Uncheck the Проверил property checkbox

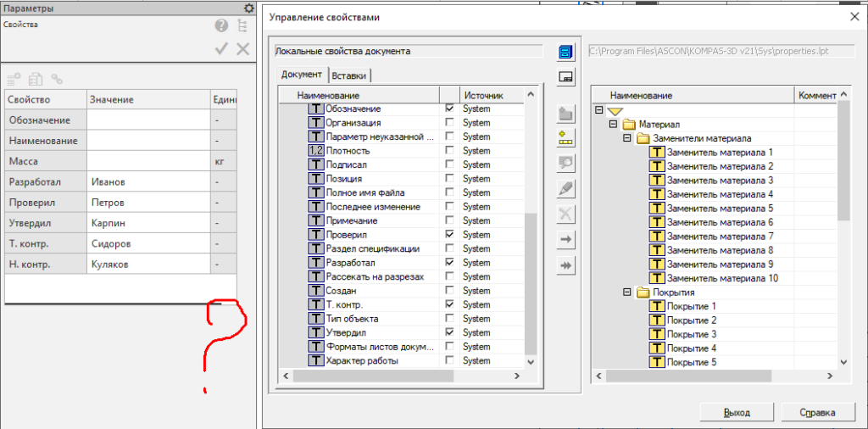pyautogui.click(x=449, y=234)
